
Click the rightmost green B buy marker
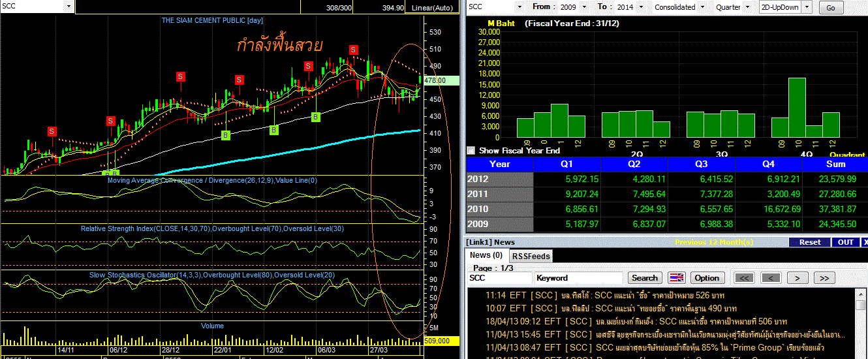(316, 117)
